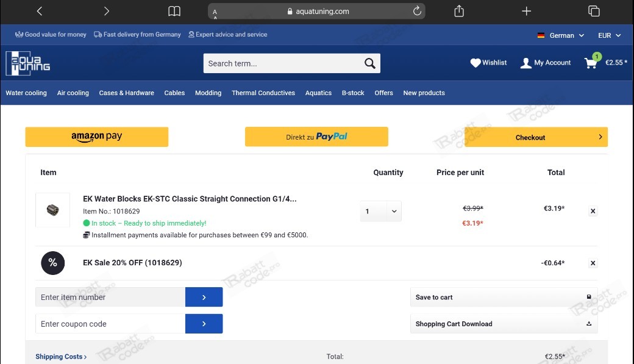Click the Save to cart disk icon
The height and width of the screenshot is (364, 634).
point(588,297)
